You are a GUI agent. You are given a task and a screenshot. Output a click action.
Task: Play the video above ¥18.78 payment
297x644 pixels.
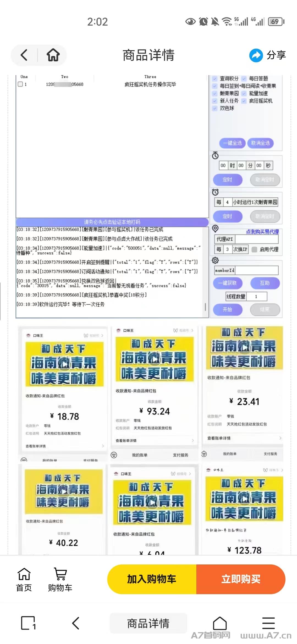(64, 364)
